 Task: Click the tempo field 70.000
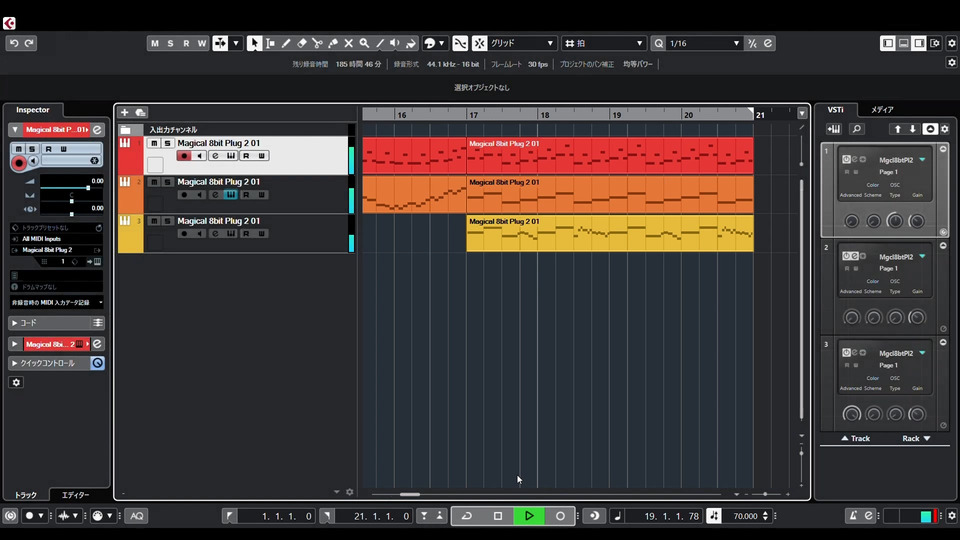(744, 516)
